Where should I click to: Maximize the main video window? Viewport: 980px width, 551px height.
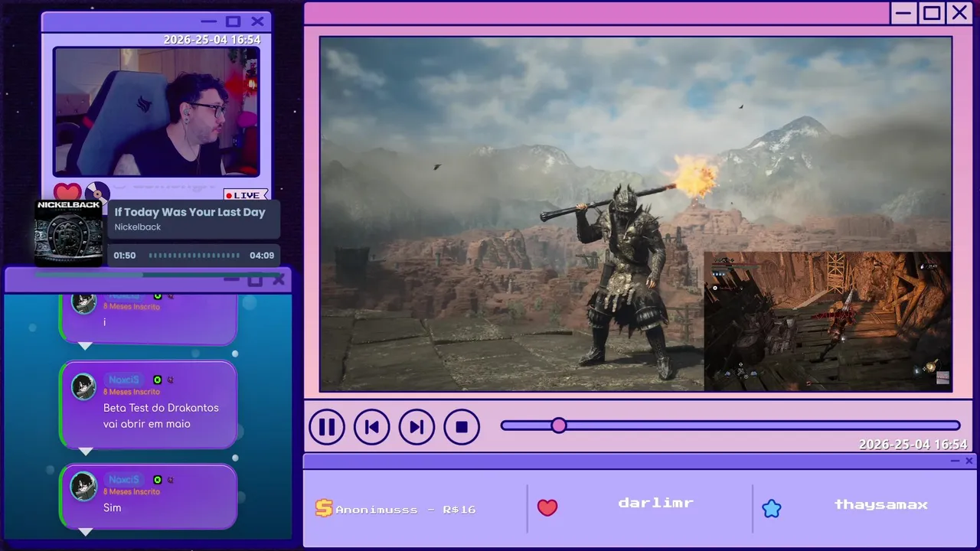pos(932,13)
